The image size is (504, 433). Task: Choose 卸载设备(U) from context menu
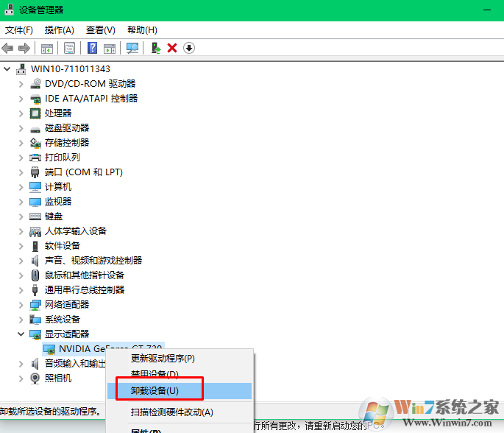(x=155, y=390)
